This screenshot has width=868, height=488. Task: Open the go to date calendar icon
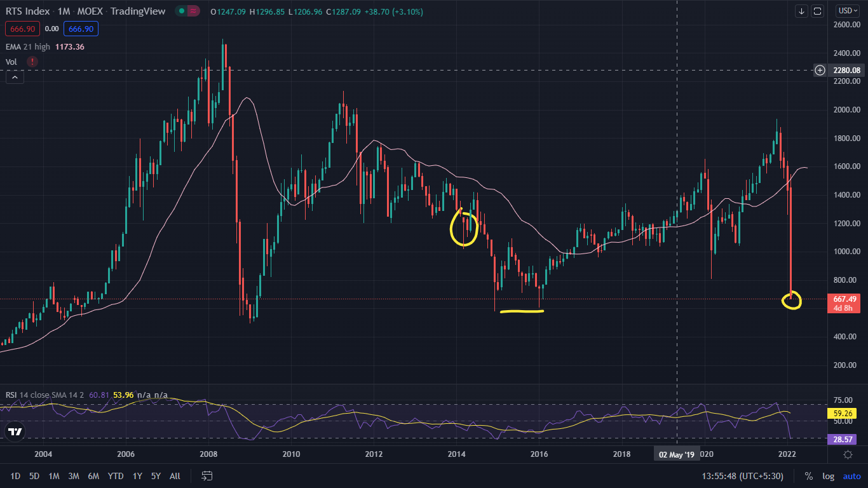point(207,475)
